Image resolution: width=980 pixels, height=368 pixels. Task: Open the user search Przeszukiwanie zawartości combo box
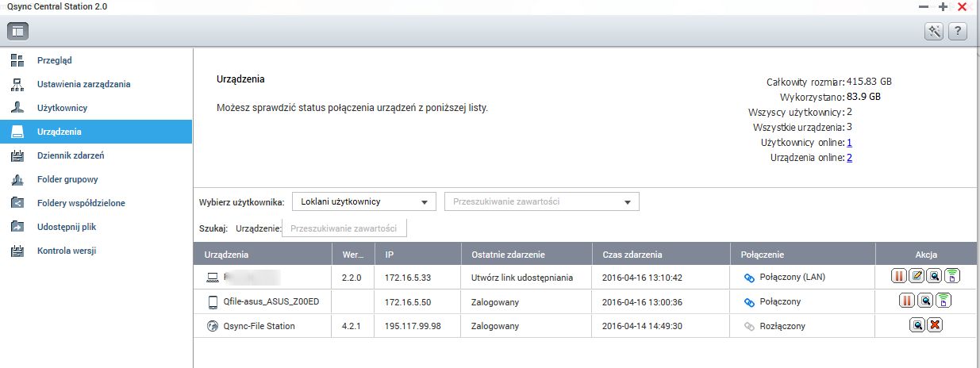coord(542,201)
